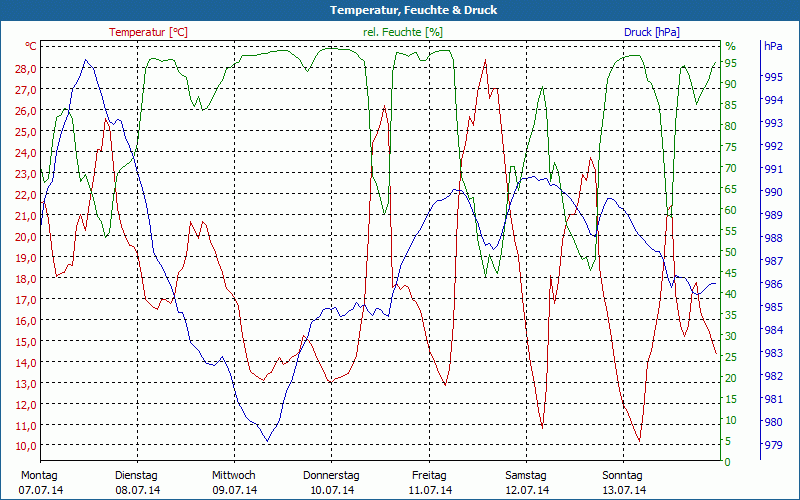Screen dimensions: 800x500
Task: Click the '50' humidity axis value
Action: 730,252
